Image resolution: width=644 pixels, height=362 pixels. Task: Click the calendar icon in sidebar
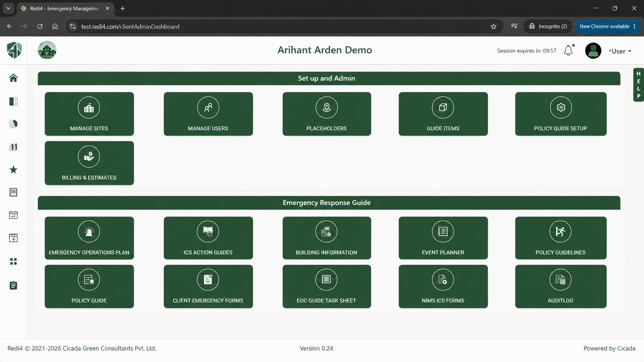tap(13, 215)
